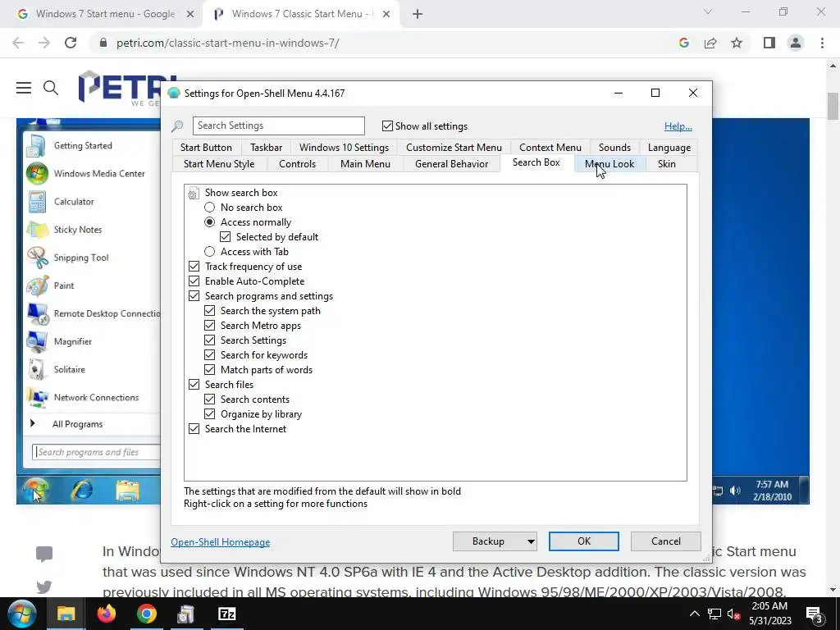Toggle Track frequency of use checkbox
This screenshot has height=630, width=840.
pos(194,267)
